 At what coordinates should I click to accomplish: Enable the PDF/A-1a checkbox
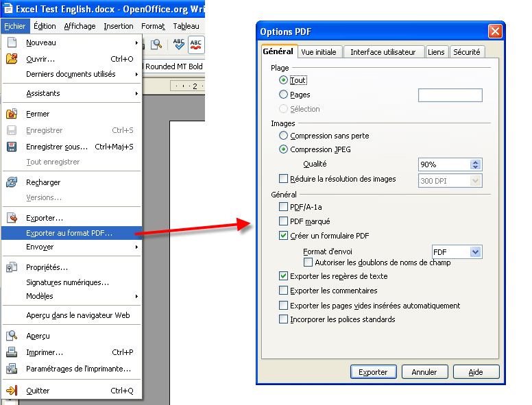click(x=284, y=207)
